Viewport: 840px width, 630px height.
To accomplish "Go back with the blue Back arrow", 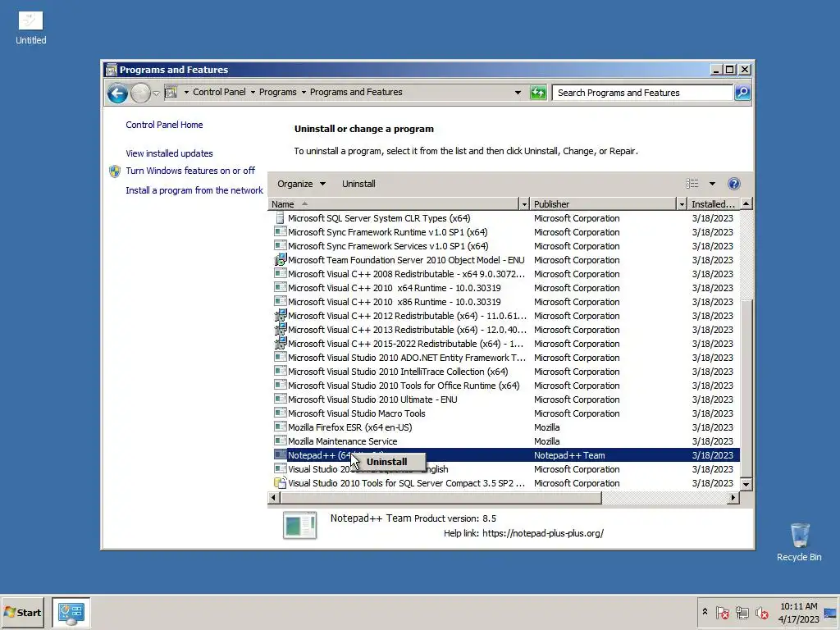I will tap(117, 94).
